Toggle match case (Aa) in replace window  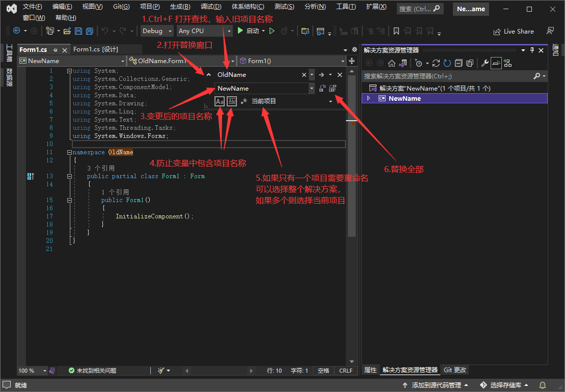[219, 101]
